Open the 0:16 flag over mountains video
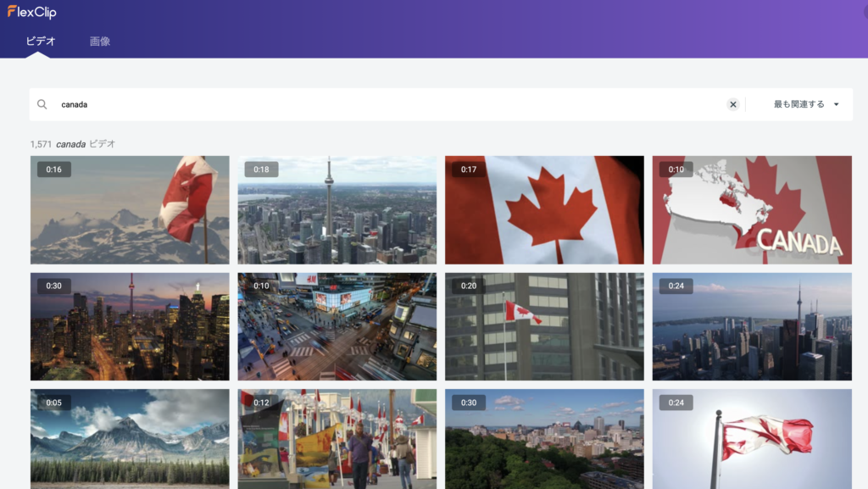Screen dimensions: 868x489 (x=130, y=209)
